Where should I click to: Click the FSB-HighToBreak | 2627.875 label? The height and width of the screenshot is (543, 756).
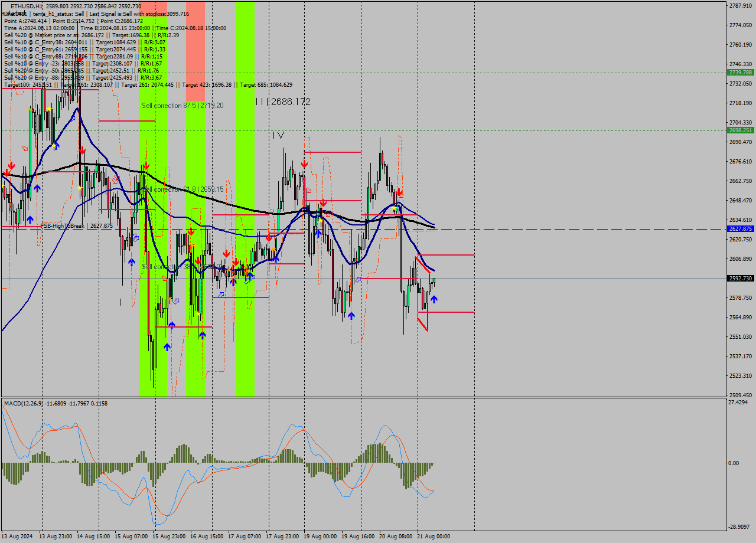click(x=76, y=225)
